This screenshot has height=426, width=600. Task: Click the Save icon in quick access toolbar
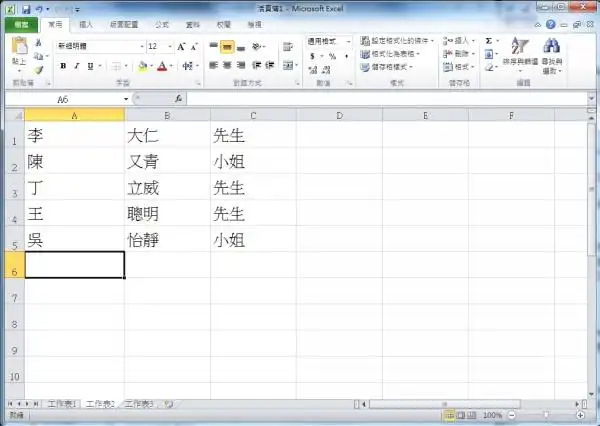[x=26, y=9]
